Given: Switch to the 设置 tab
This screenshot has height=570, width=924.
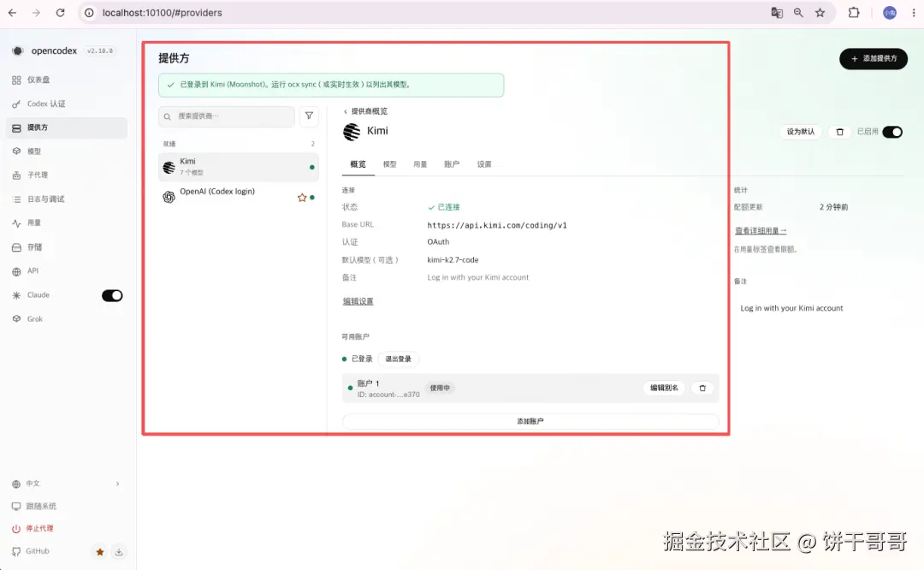Looking at the screenshot, I should click(x=483, y=164).
